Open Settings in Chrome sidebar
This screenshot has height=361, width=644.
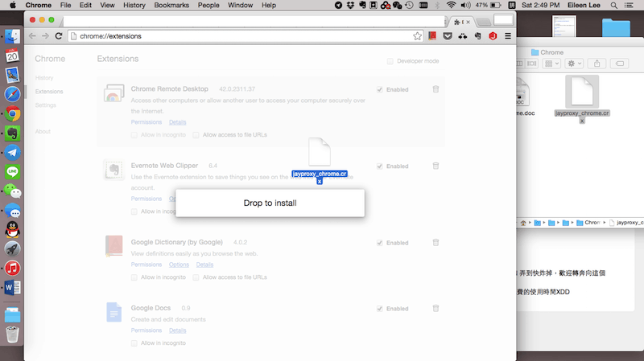tap(46, 105)
